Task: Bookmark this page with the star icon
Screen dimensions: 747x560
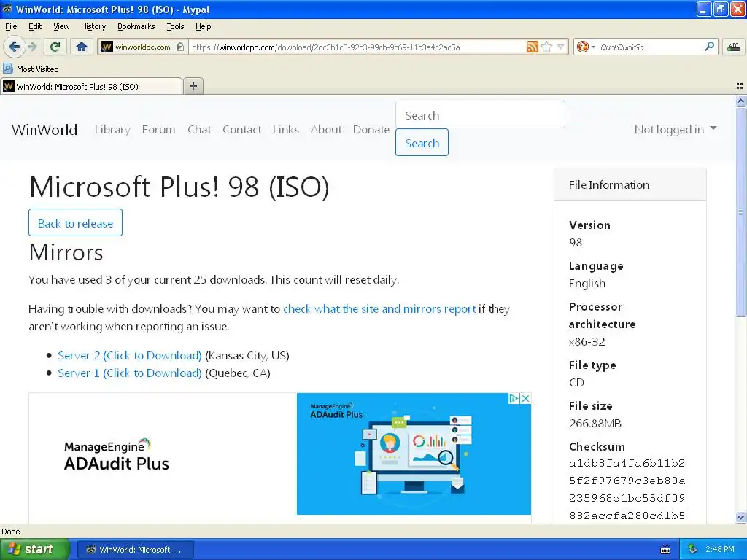Action: 546,47
